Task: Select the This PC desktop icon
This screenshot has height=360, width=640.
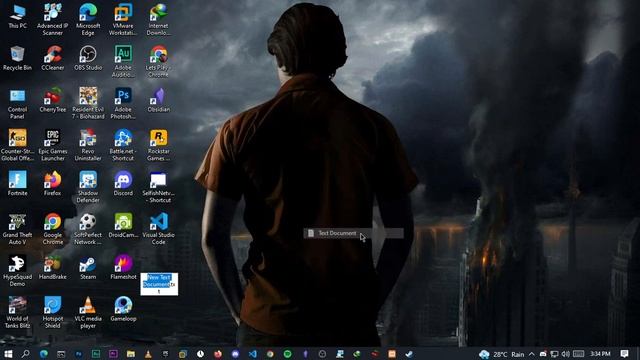Action: 18,16
